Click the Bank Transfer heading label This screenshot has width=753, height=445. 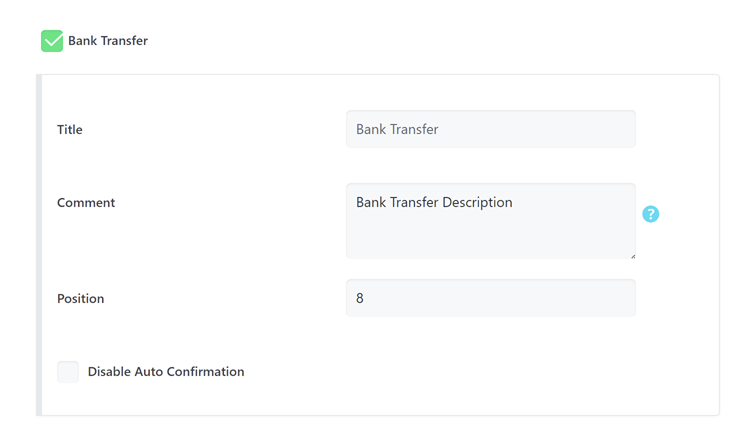[x=108, y=41]
